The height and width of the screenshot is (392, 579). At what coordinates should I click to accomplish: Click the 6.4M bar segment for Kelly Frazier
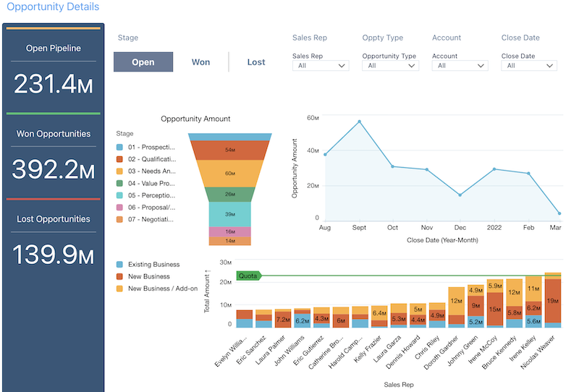[379, 313]
